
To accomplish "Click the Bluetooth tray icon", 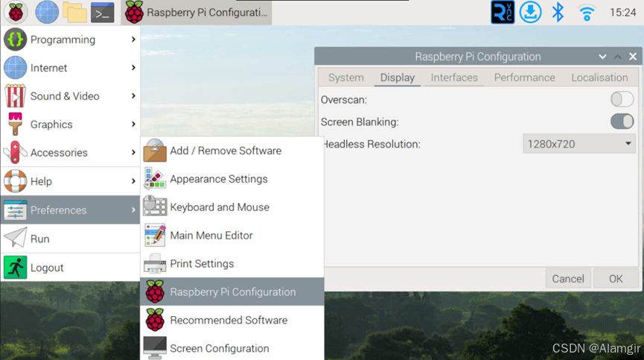I will pos(558,13).
